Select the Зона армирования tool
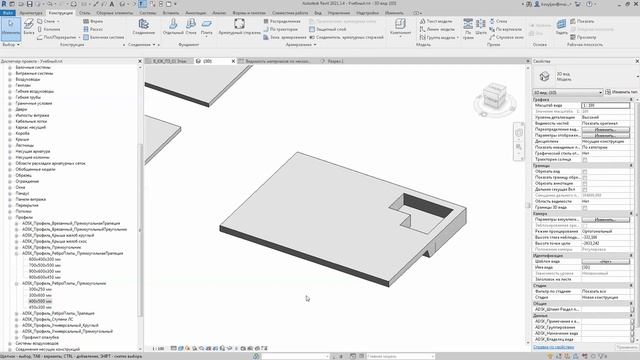Screen dimensions: 640x360 pos(284,37)
